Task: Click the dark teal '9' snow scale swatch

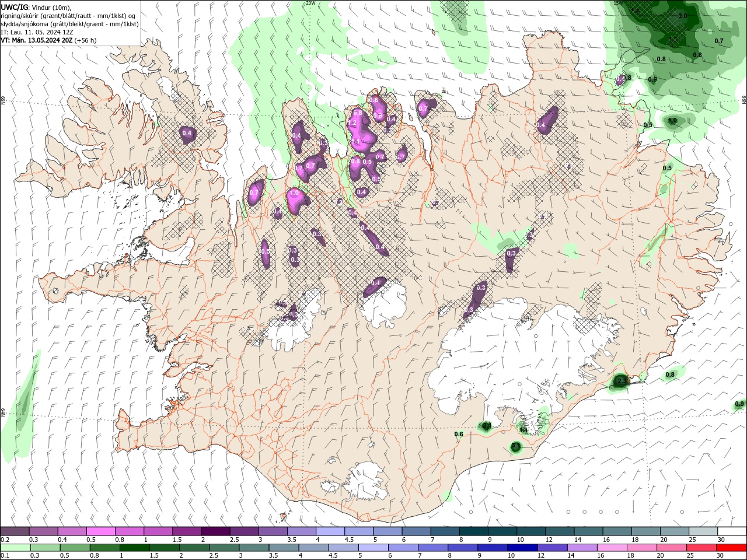Action: (501, 531)
